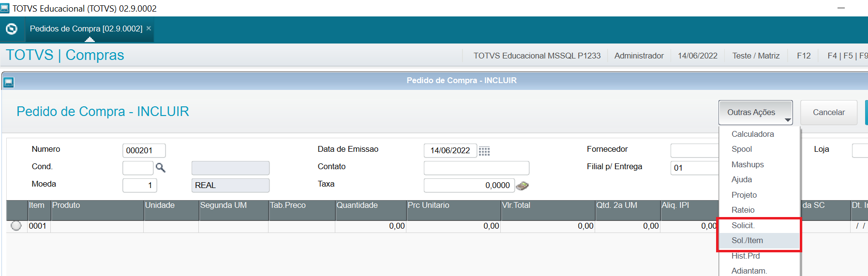Viewport: 868px width, 276px height.
Task: Click the Numero field 000201
Action: tap(144, 150)
